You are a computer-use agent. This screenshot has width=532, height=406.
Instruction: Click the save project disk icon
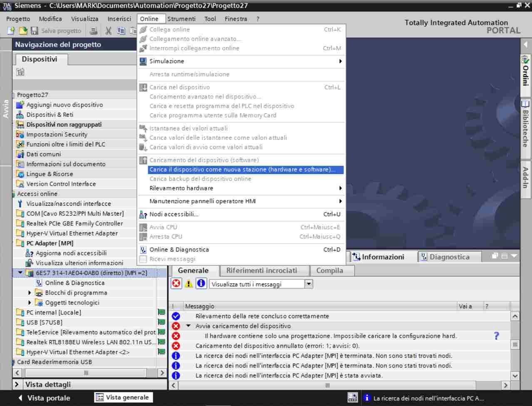click(x=35, y=31)
